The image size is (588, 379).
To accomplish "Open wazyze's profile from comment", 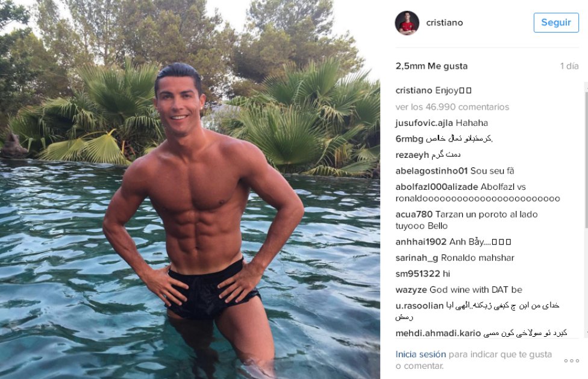I will [411, 290].
